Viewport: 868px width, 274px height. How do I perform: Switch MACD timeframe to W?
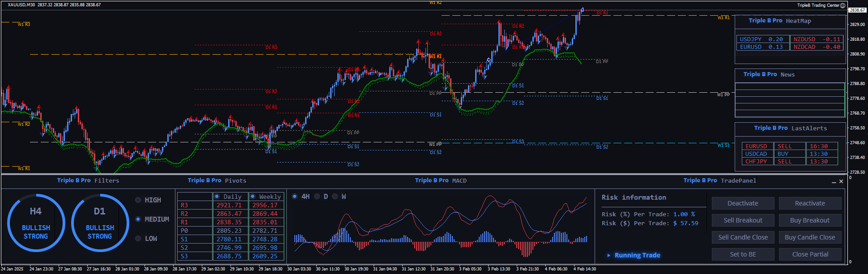pos(335,197)
